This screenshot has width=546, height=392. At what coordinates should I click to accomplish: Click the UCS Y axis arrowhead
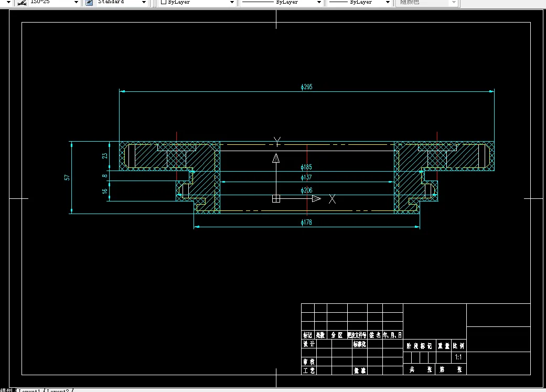click(x=276, y=158)
